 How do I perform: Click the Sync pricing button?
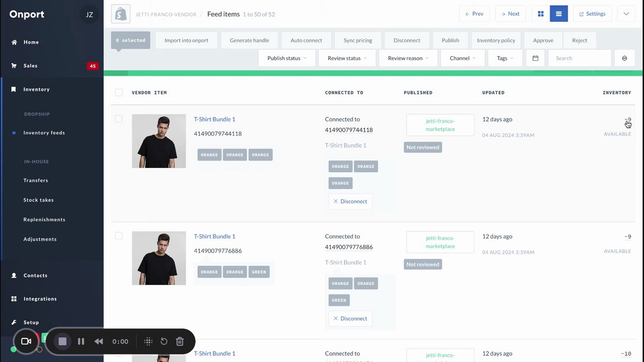click(x=358, y=40)
